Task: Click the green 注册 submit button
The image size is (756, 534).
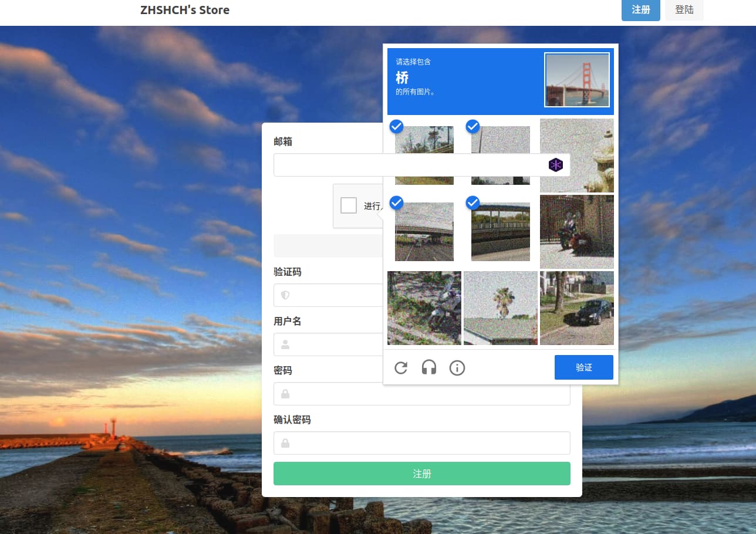Action: coord(421,474)
